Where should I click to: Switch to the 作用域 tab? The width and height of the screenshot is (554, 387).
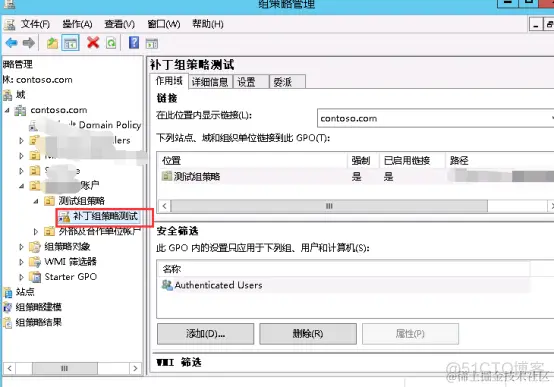169,81
